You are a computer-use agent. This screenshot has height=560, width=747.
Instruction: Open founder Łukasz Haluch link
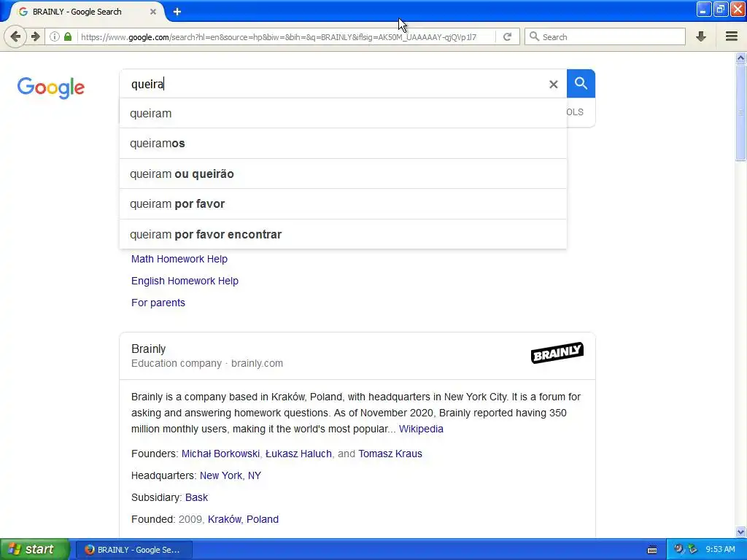(x=298, y=454)
